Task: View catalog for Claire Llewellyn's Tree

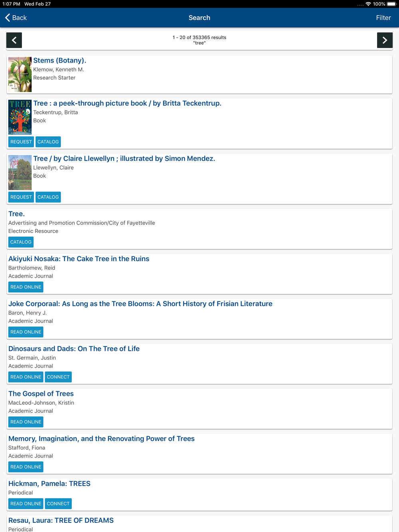Action: (x=48, y=197)
